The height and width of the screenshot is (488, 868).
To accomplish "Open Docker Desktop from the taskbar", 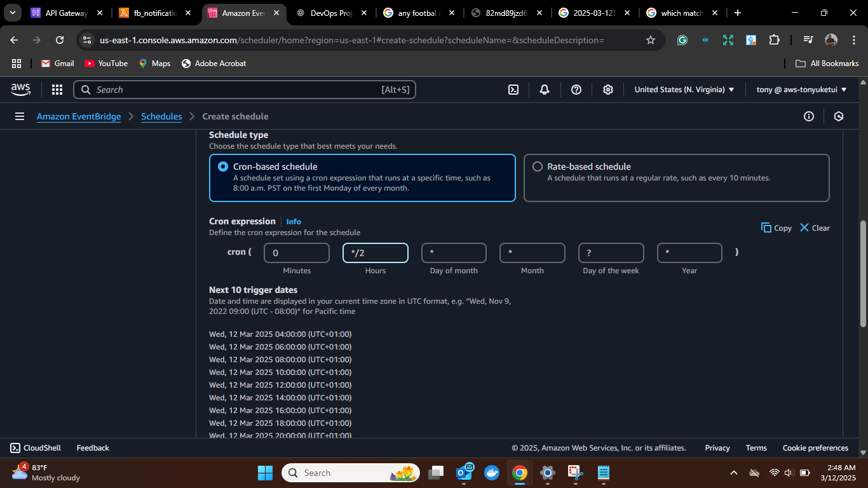I will (491, 473).
